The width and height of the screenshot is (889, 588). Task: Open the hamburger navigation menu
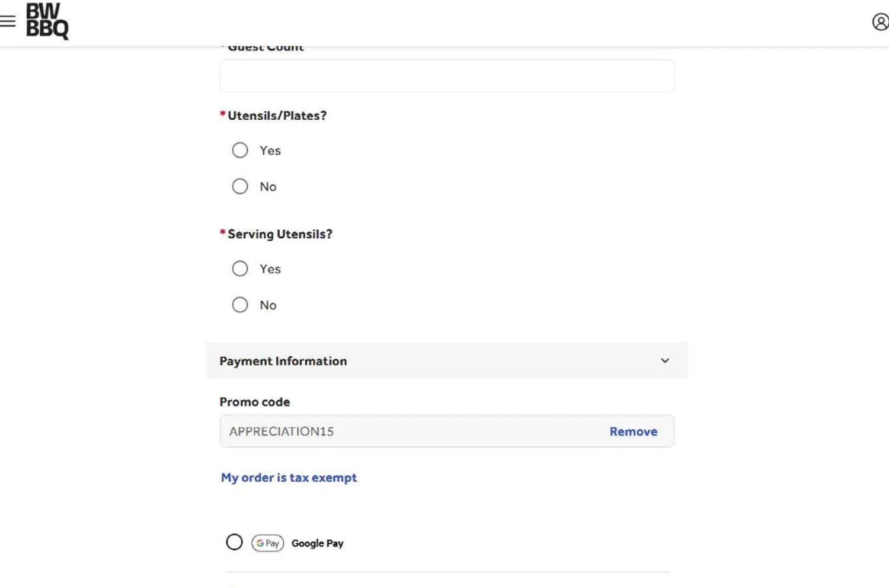[8, 21]
